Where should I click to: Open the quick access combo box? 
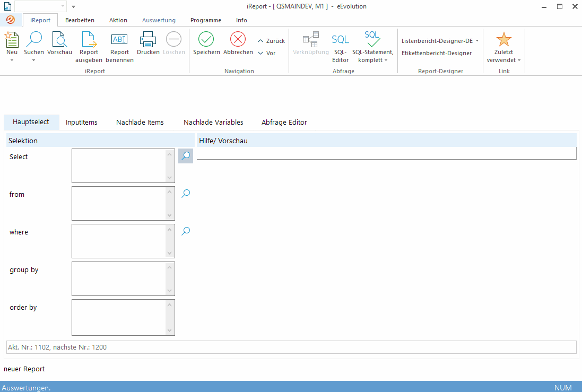pyautogui.click(x=40, y=6)
